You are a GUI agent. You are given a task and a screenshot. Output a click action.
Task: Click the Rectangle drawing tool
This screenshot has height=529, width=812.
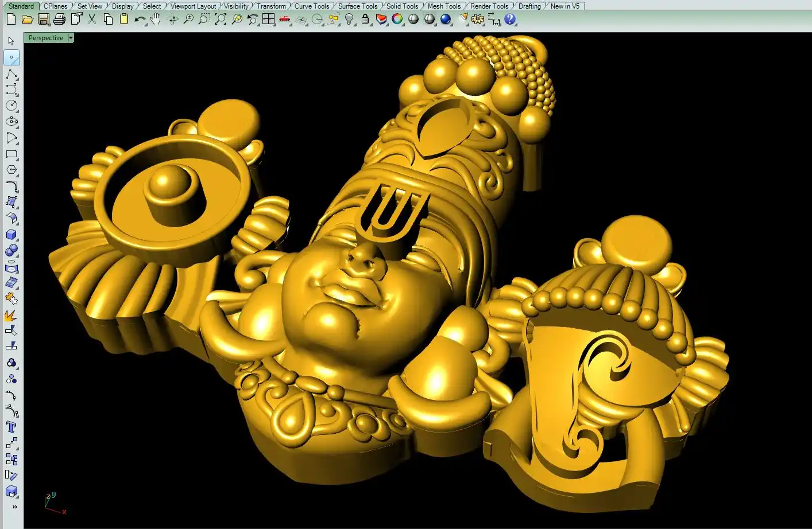point(11,154)
